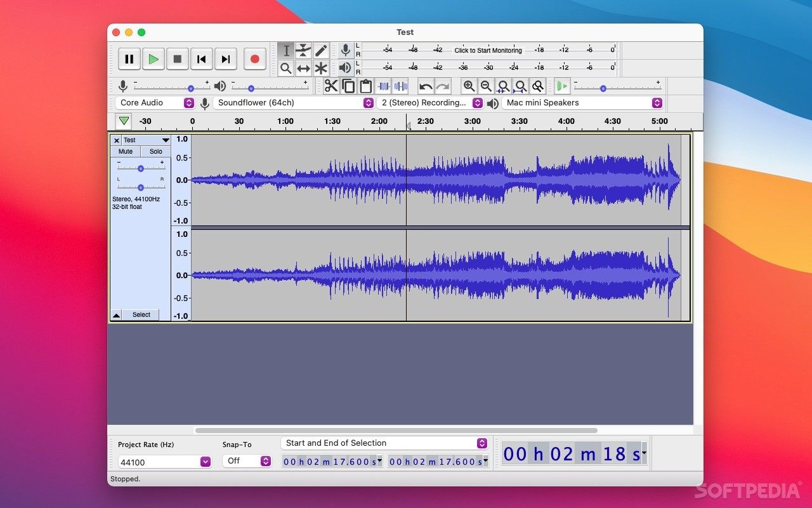The height and width of the screenshot is (508, 812).
Task: Click to Start Monitoring in meter toolbar
Action: 487,50
